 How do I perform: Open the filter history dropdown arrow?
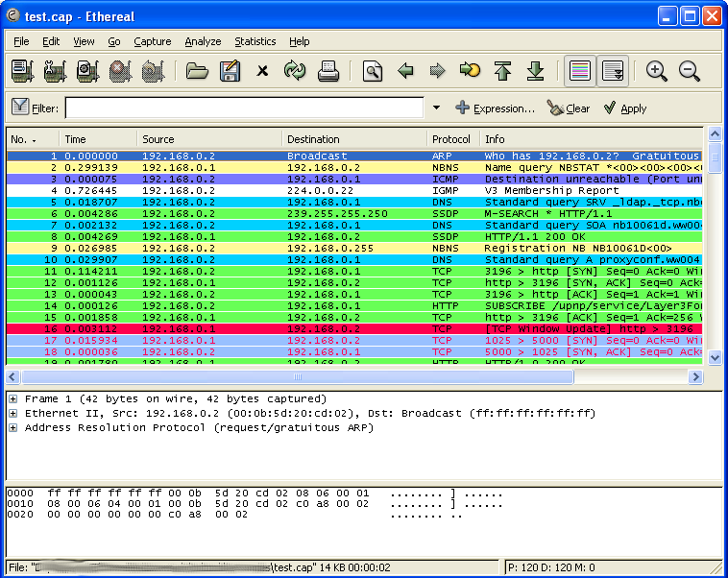point(436,108)
